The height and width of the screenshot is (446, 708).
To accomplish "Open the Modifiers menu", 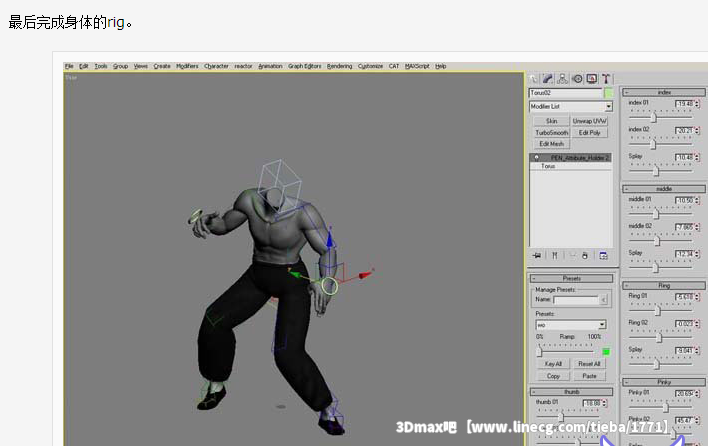I will (x=187, y=66).
